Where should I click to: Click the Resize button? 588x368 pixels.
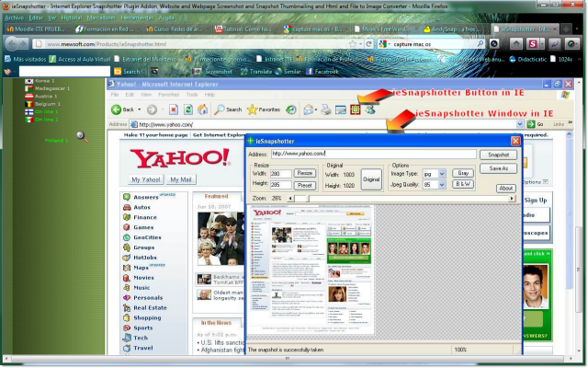(305, 173)
